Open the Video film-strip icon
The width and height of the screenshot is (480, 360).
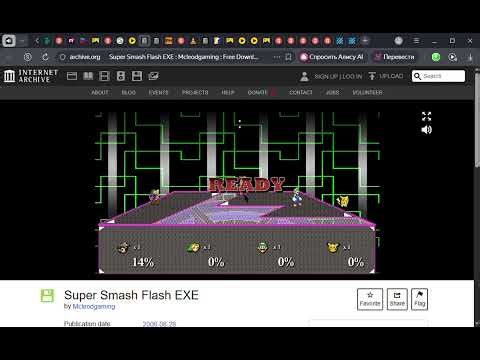click(x=104, y=76)
